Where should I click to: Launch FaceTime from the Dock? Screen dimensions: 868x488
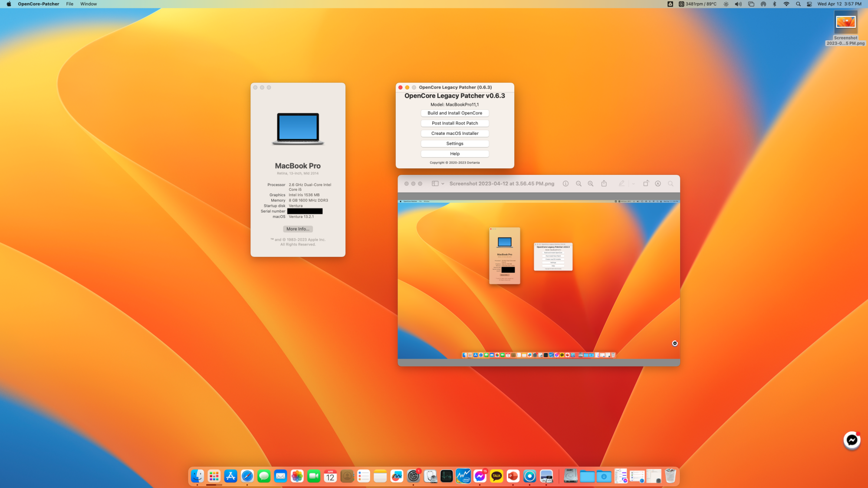(314, 476)
